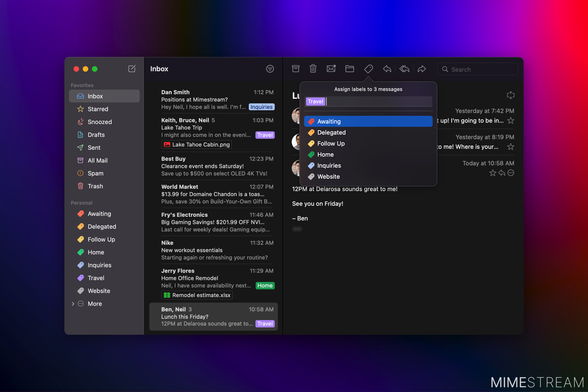This screenshot has height=392, width=588.
Task: Choose Home in the assign labels popover
Action: (368, 154)
